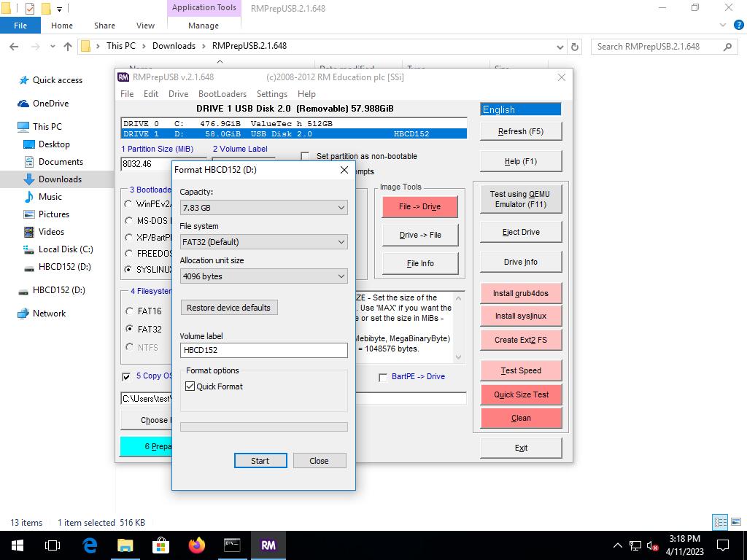Open Task View on the taskbar
Image resolution: width=747 pixels, height=560 pixels.
(x=53, y=545)
